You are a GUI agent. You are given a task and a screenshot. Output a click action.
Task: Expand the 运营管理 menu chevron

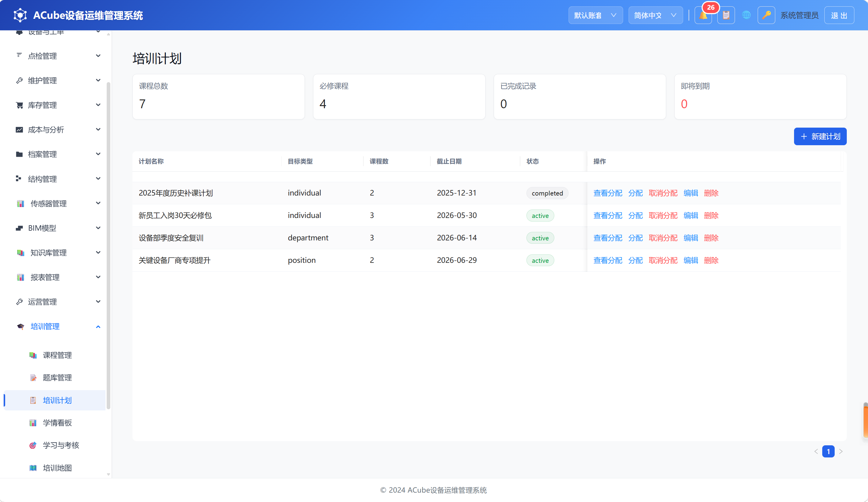click(x=98, y=302)
